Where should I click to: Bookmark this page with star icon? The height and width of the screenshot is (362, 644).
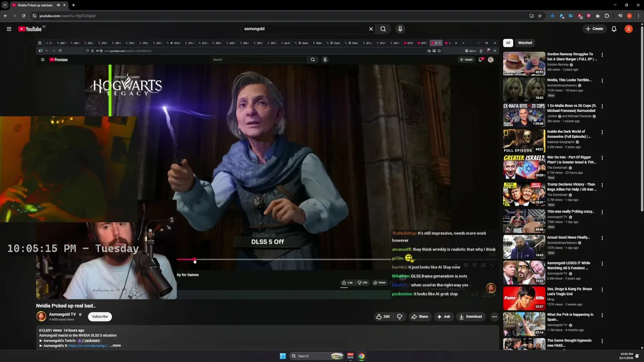540,16
